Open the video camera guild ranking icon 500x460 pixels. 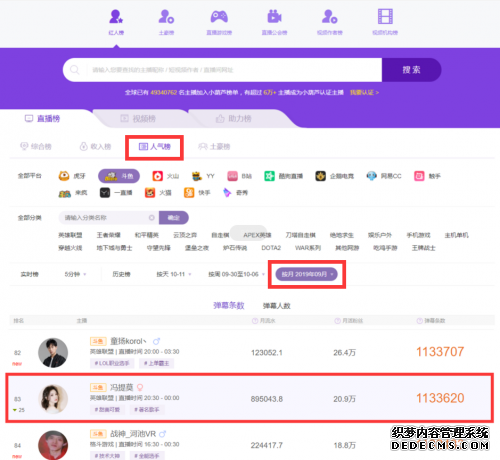(x=274, y=16)
